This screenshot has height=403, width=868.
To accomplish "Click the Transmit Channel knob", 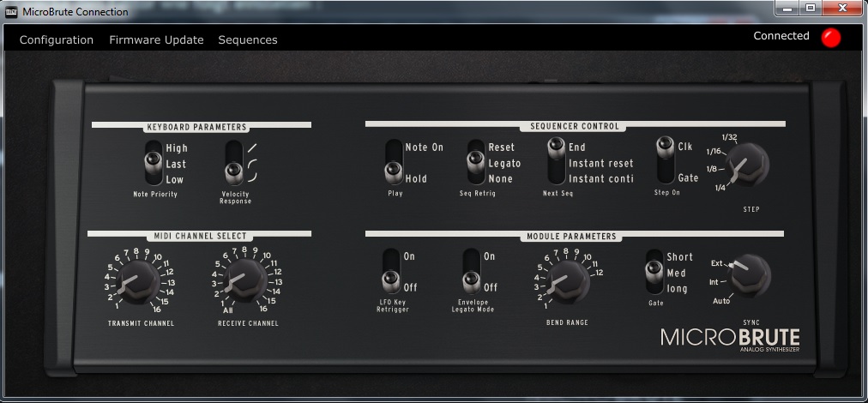I will tap(138, 282).
